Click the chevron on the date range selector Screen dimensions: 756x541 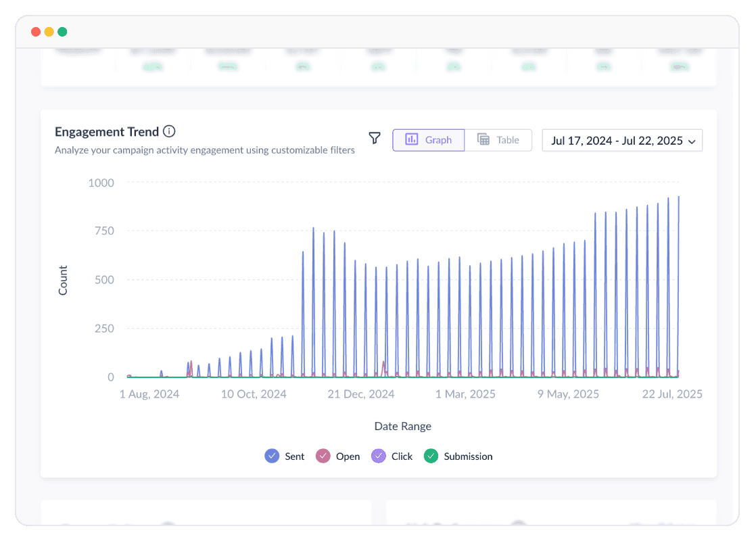[x=691, y=141]
